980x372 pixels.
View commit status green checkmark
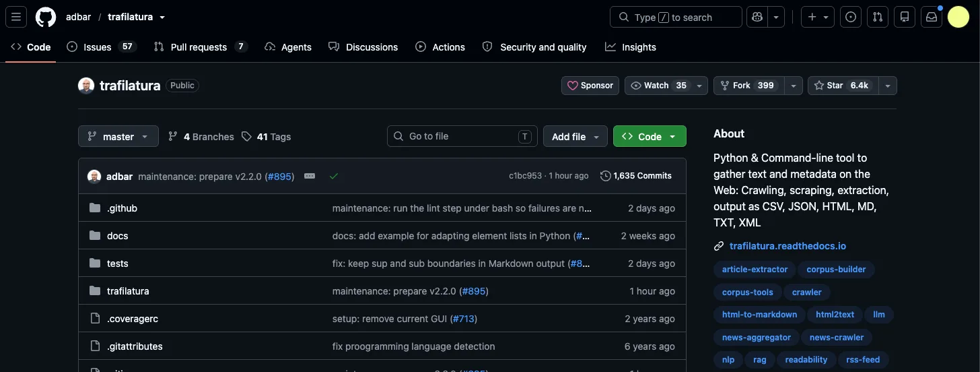click(x=334, y=176)
